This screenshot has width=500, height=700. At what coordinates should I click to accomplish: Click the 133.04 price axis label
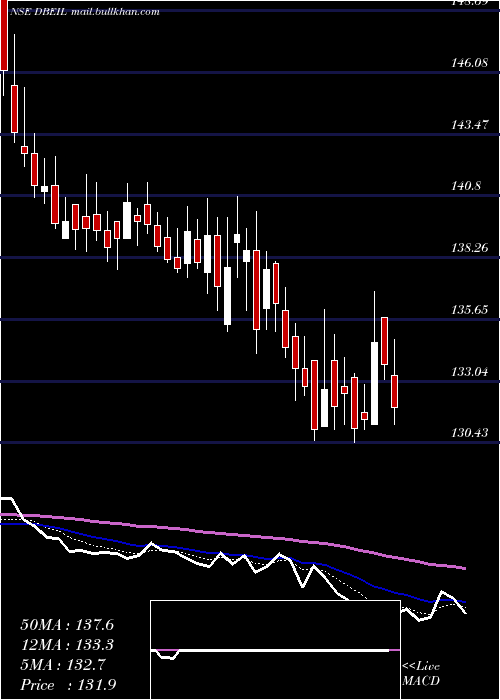point(469,371)
